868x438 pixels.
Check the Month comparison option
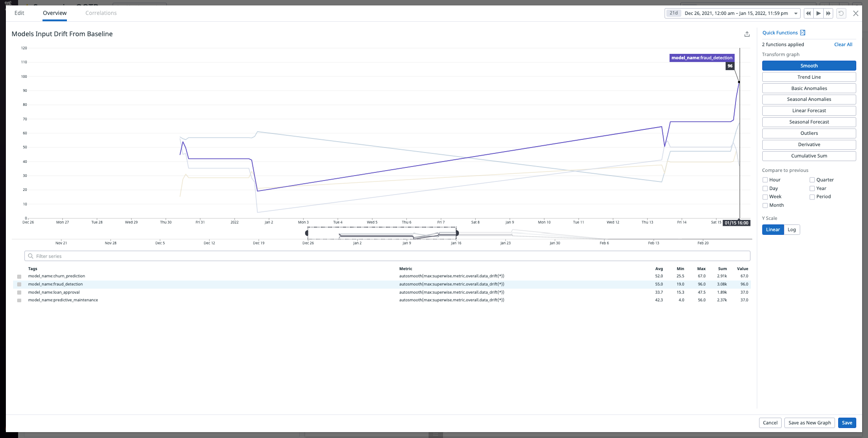tap(766, 205)
